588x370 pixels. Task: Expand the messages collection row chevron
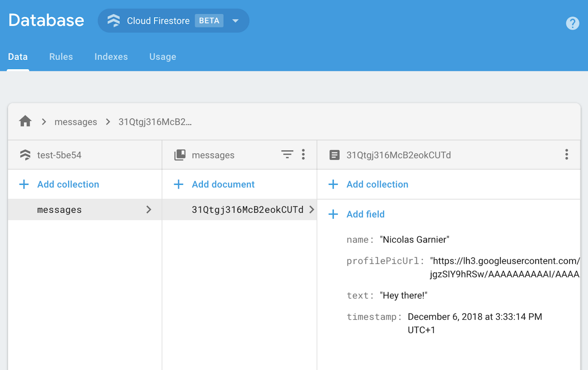point(149,210)
